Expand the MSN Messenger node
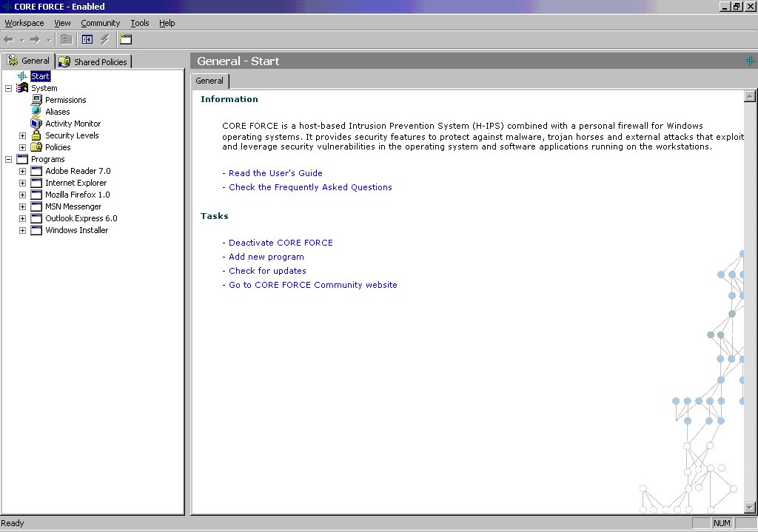758x532 pixels. 22,207
